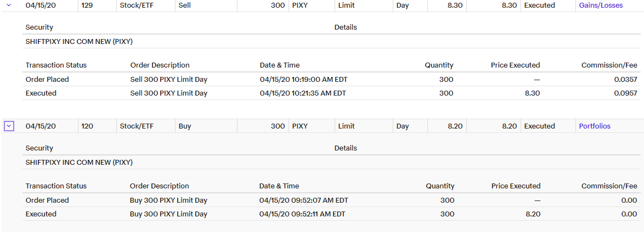Select order number 120 cell
644x234 pixels.
pos(87,126)
